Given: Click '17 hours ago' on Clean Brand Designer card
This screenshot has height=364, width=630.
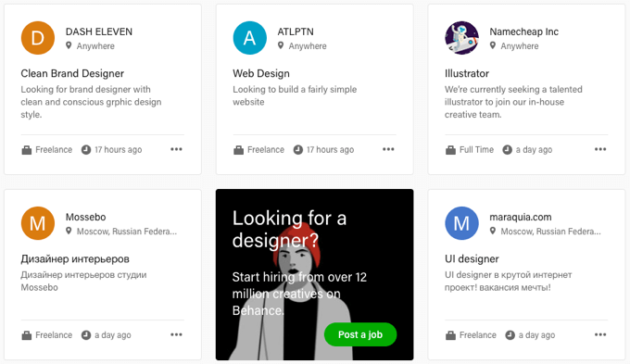Looking at the screenshot, I should click(x=119, y=150).
